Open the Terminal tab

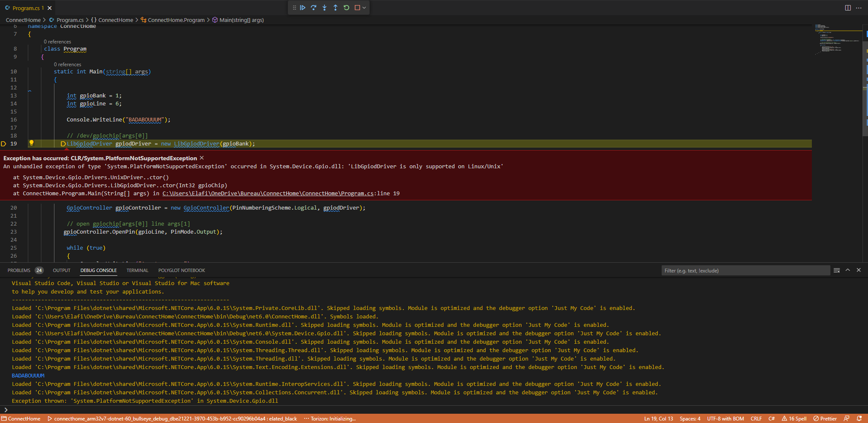[138, 270]
